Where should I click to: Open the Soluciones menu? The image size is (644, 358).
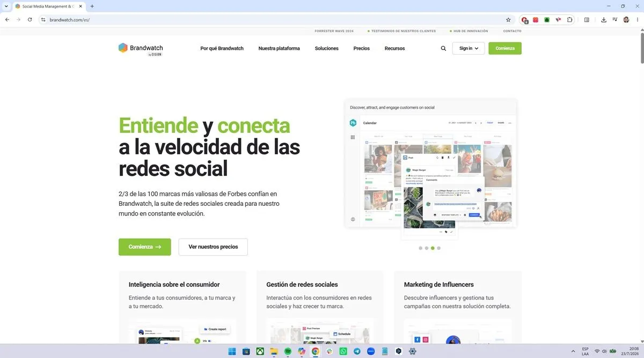(x=327, y=48)
